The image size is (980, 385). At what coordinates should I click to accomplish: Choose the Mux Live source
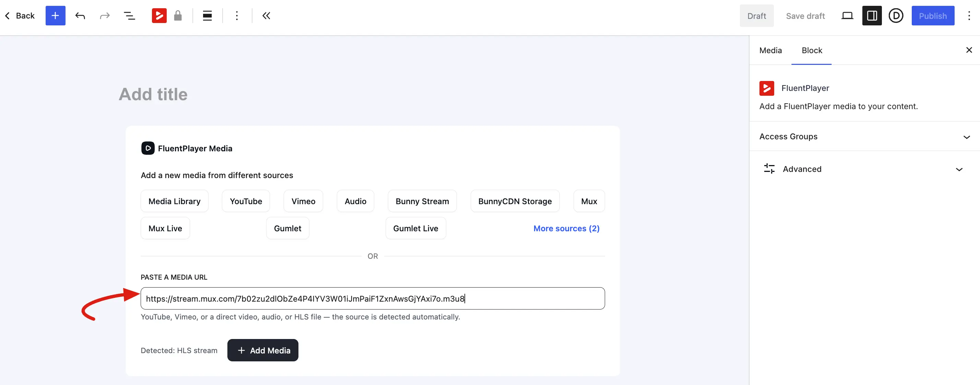[165, 228]
